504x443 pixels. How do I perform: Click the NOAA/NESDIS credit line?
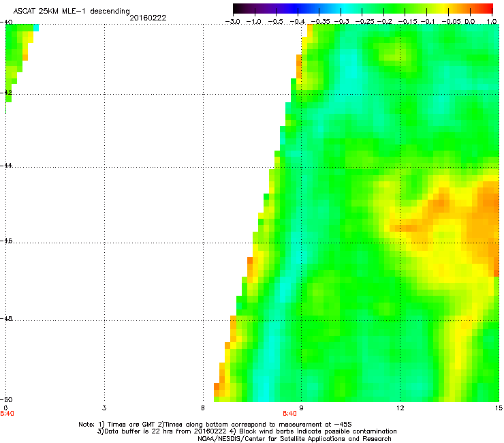tap(294, 439)
